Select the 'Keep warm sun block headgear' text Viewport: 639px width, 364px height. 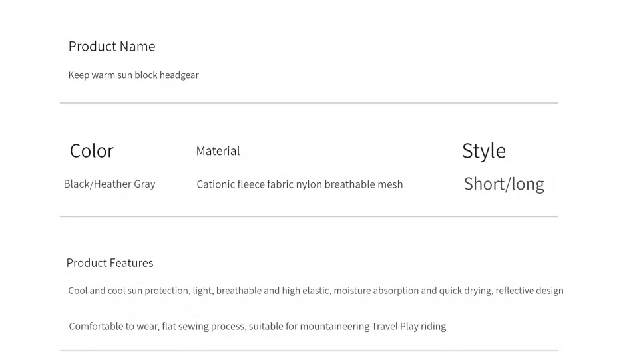tap(133, 75)
